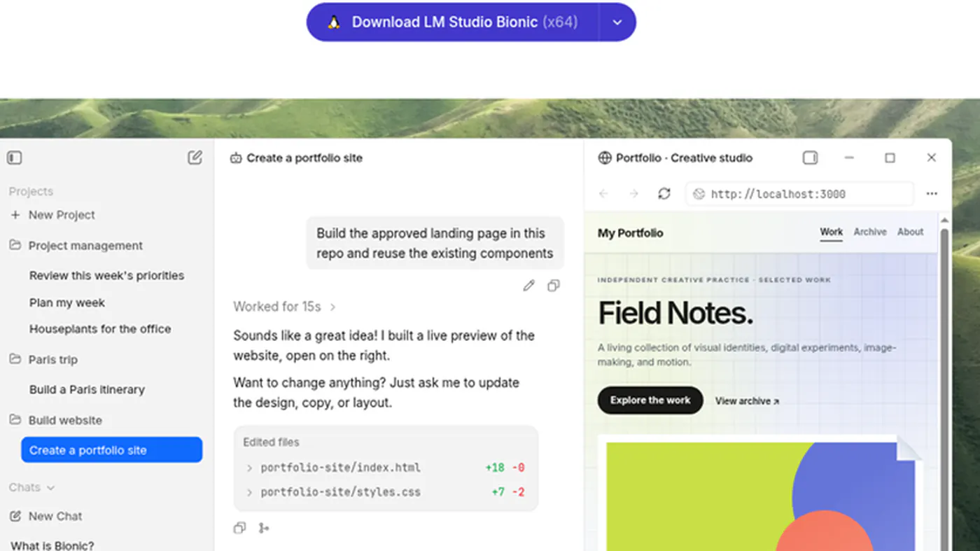
Task: Open the three-dot menu beside the address bar
Action: tap(932, 194)
